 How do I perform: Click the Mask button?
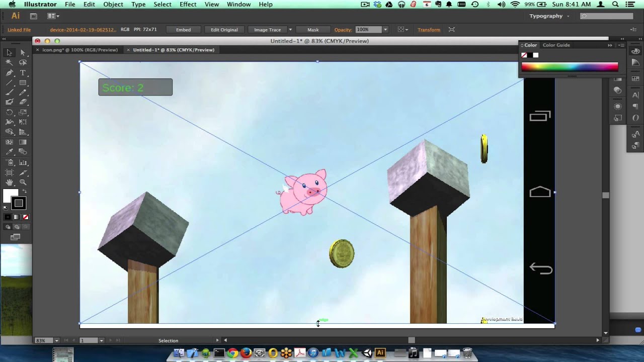(313, 30)
